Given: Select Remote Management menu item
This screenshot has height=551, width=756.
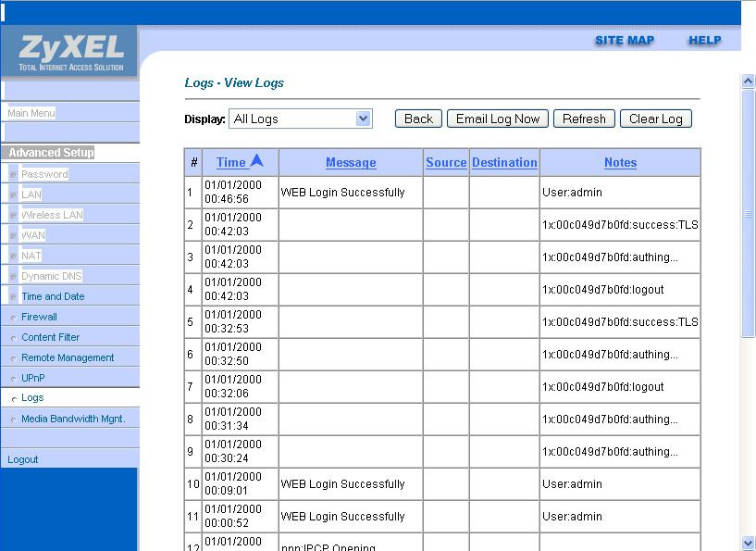Looking at the screenshot, I should click(x=68, y=357).
